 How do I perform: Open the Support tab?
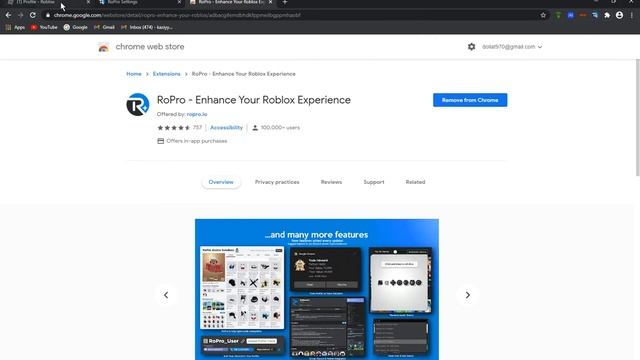(x=374, y=182)
